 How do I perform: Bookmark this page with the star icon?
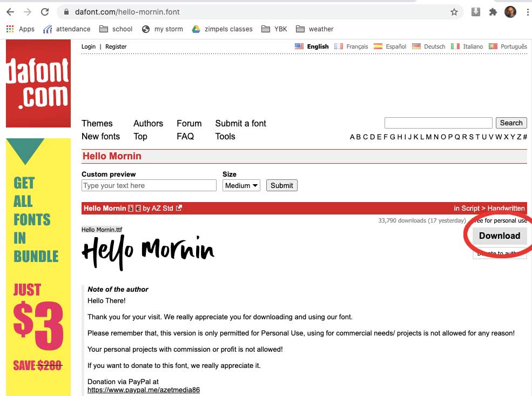[x=454, y=12]
